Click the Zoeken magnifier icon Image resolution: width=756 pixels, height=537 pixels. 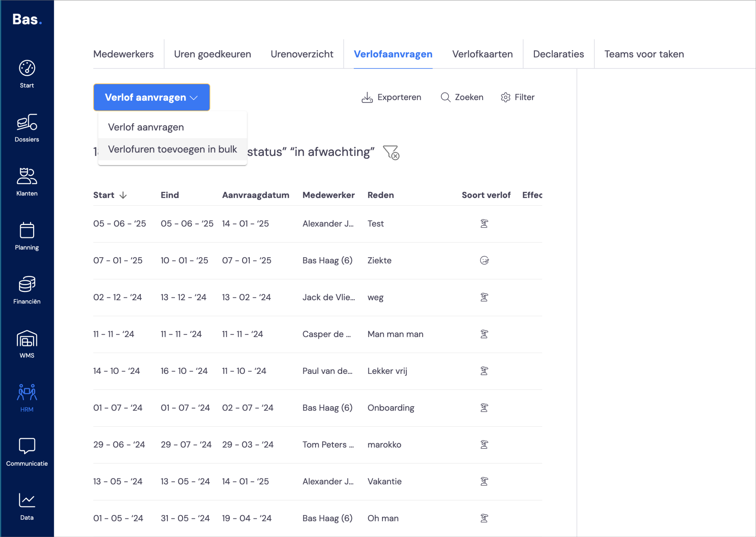[445, 97]
